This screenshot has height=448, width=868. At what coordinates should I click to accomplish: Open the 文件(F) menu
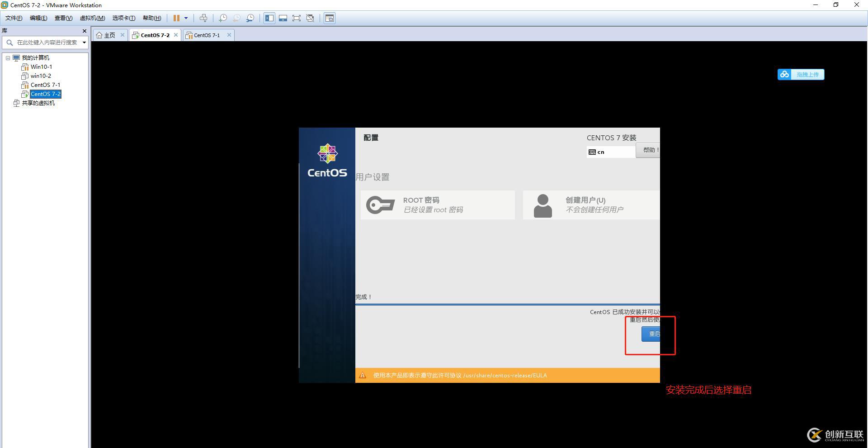[x=14, y=18]
